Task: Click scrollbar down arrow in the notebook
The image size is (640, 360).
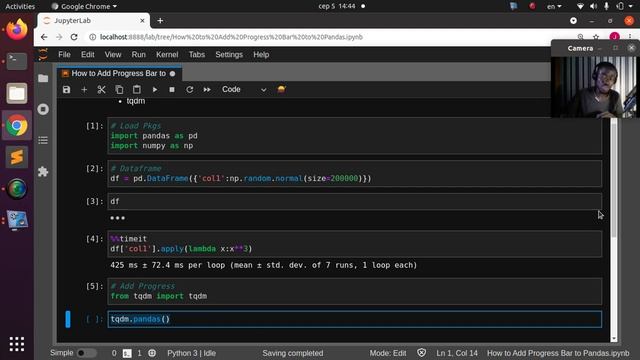Action: (613, 339)
